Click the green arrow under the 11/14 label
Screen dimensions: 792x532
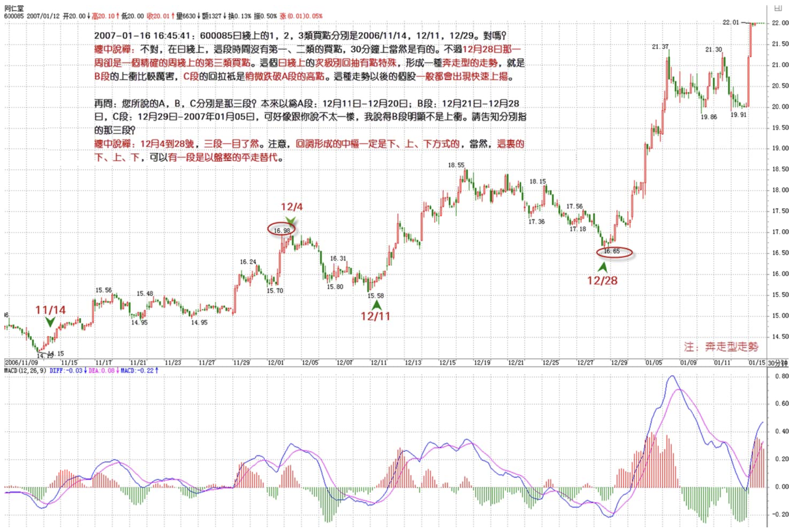tap(50, 323)
